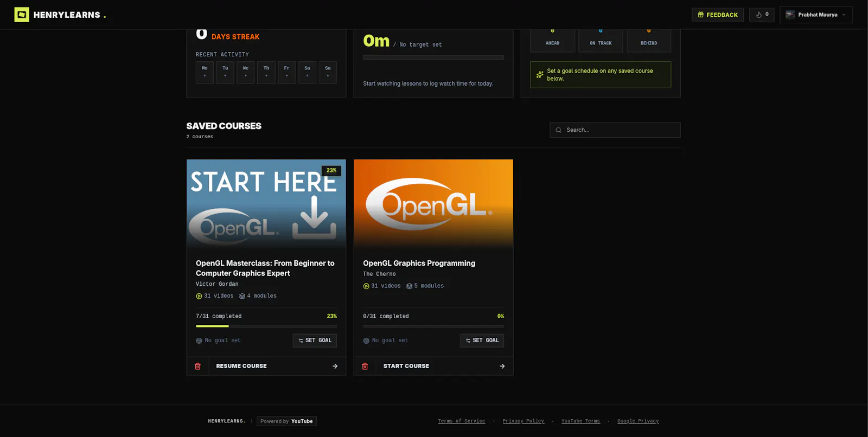The image size is (868, 437).
Task: Click the Graphics Programming 0% progress bar
Action: (x=433, y=326)
